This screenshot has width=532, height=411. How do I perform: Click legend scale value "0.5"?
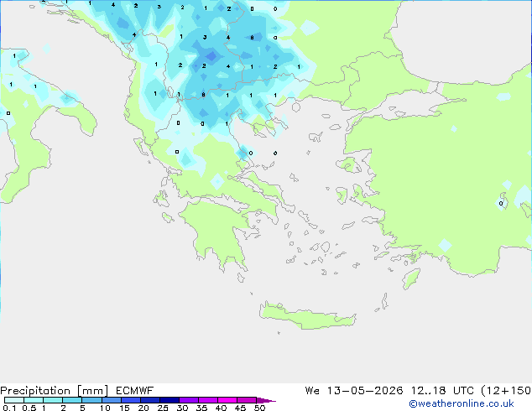(x=29, y=408)
